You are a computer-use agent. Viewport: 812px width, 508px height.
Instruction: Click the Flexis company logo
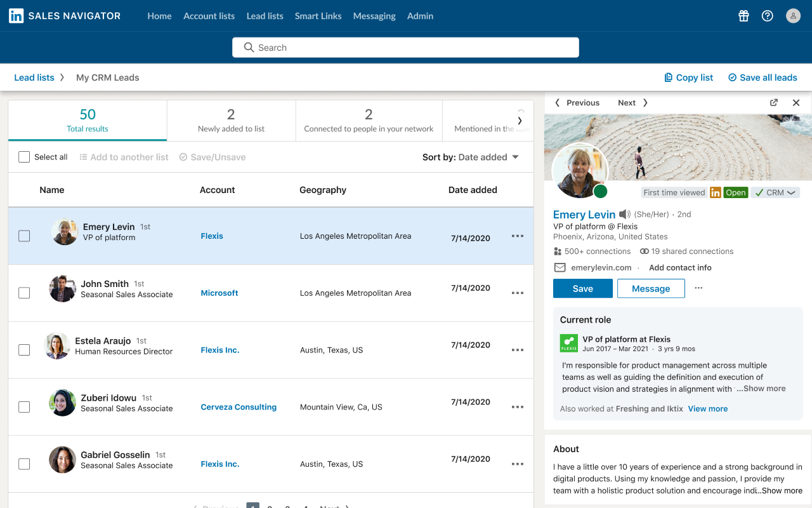tap(569, 344)
